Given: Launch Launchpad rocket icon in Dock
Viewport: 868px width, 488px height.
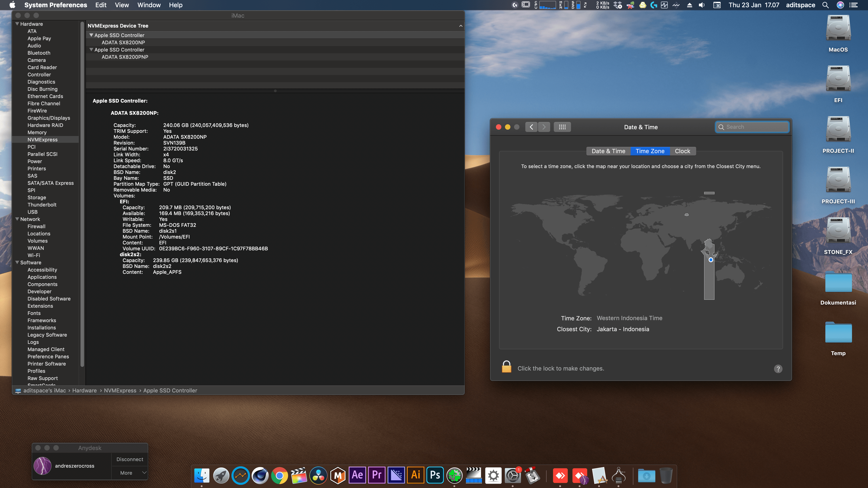Looking at the screenshot, I should point(221,476).
